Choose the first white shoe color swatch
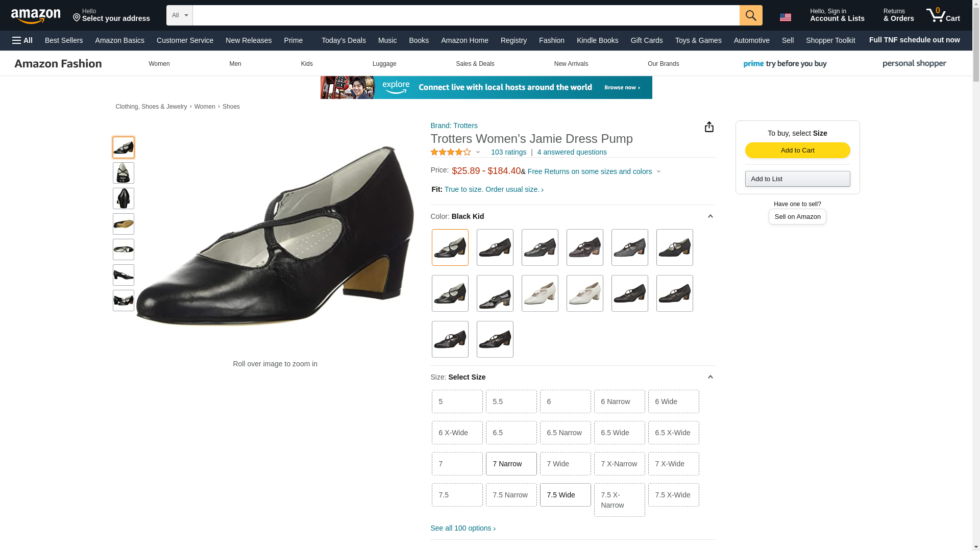The height and width of the screenshot is (551, 980). pos(540,293)
